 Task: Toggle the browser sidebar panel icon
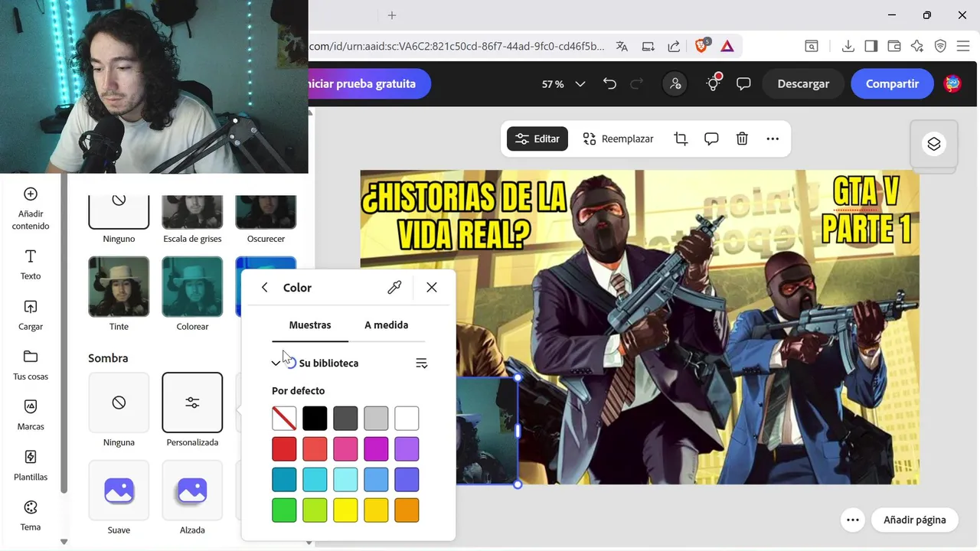(871, 46)
